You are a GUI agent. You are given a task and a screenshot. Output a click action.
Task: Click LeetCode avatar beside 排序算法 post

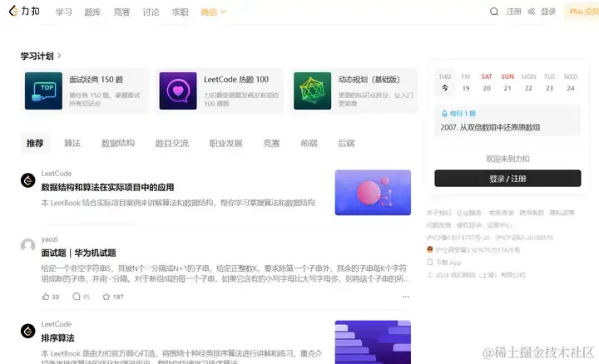click(28, 331)
